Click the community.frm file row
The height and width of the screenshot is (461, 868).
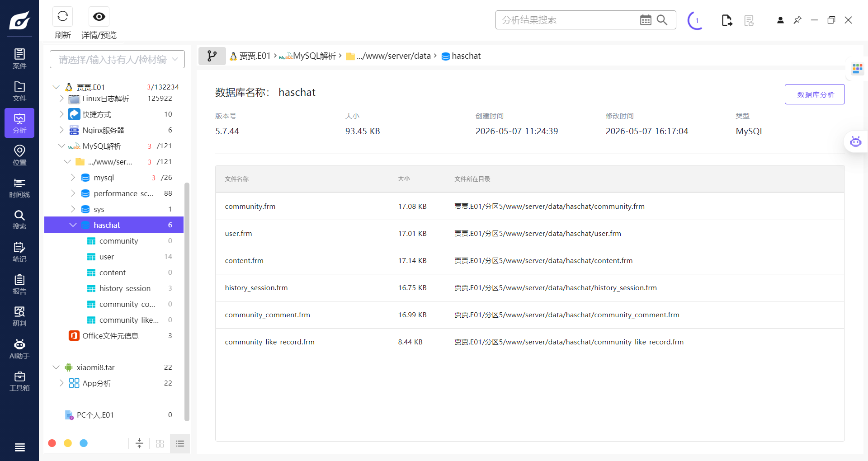pos(530,206)
